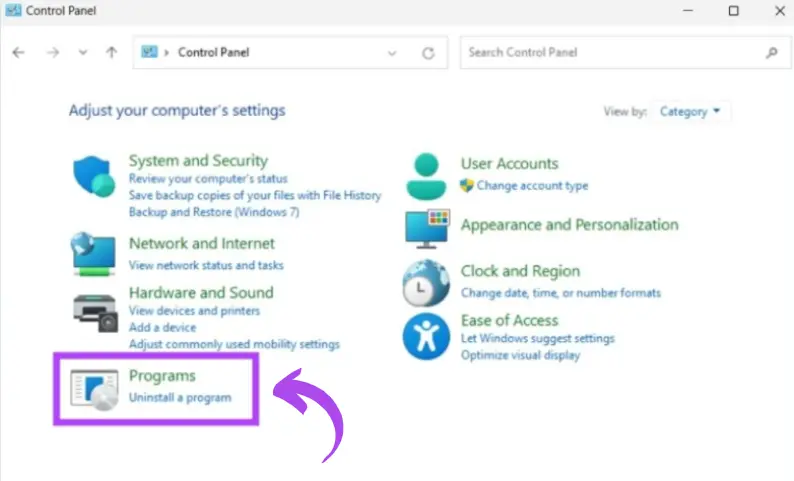Screen dimensions: 794x481
Task: Open Network and Internet heading link
Action: (x=202, y=244)
